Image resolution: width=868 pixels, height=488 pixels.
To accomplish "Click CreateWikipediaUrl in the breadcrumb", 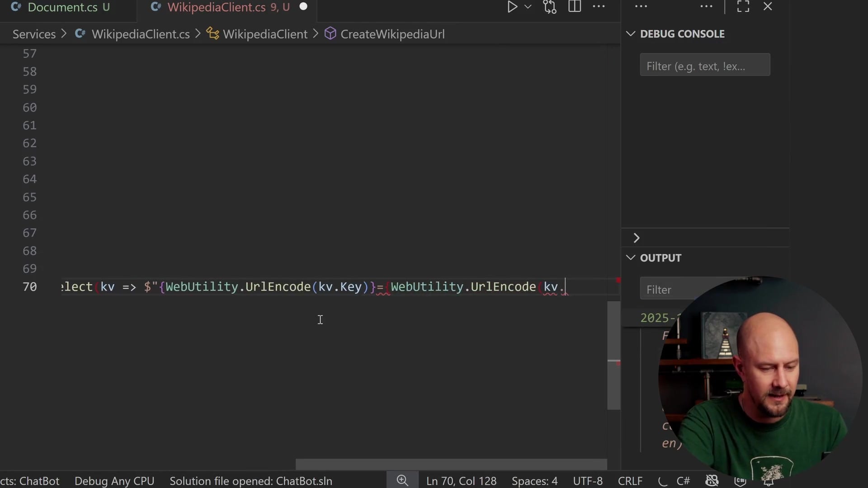I will [392, 34].
